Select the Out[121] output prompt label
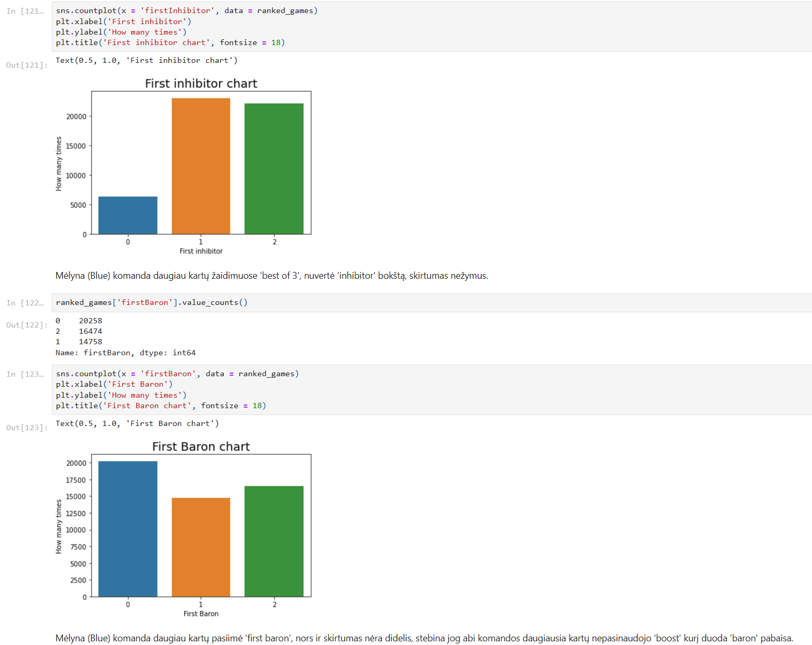The image size is (812, 645). tap(26, 65)
